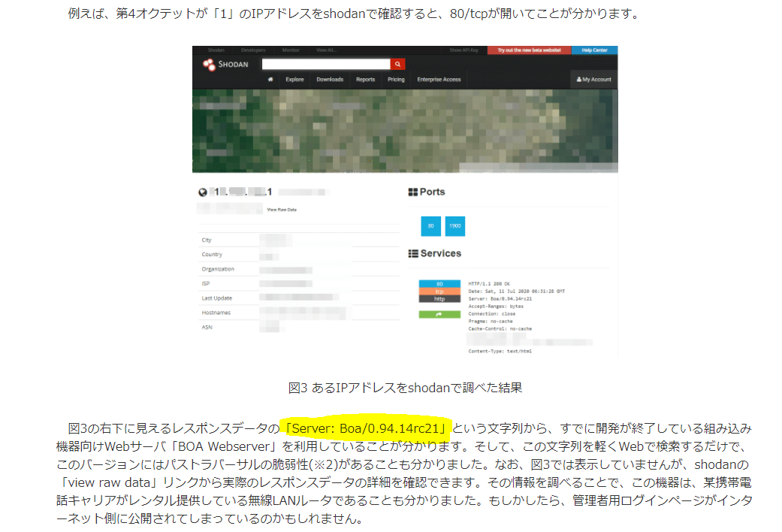
Task: Open the View All... dropdown
Action: tap(325, 50)
